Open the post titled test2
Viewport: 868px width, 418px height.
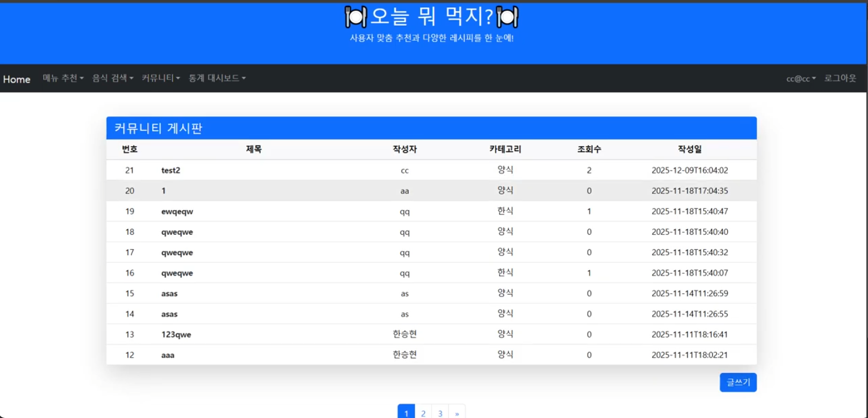[x=171, y=171]
